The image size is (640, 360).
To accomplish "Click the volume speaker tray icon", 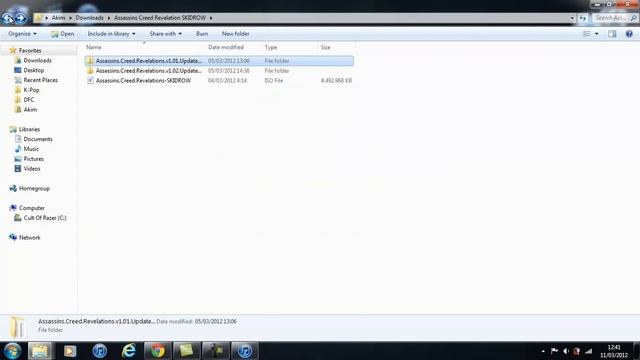I will coord(566,351).
